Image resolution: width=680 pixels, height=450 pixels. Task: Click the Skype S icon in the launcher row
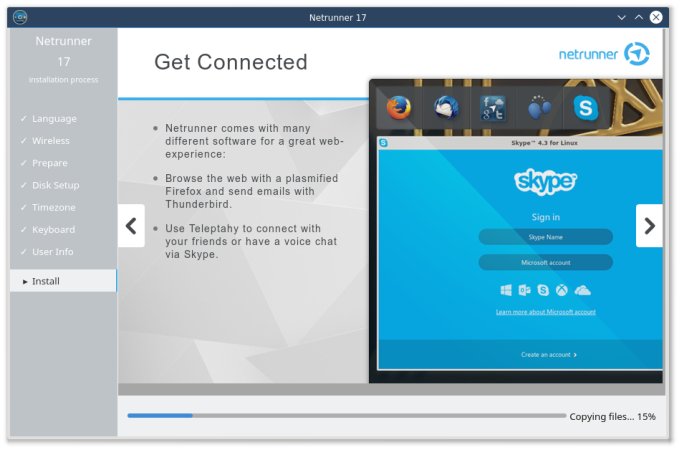point(585,108)
